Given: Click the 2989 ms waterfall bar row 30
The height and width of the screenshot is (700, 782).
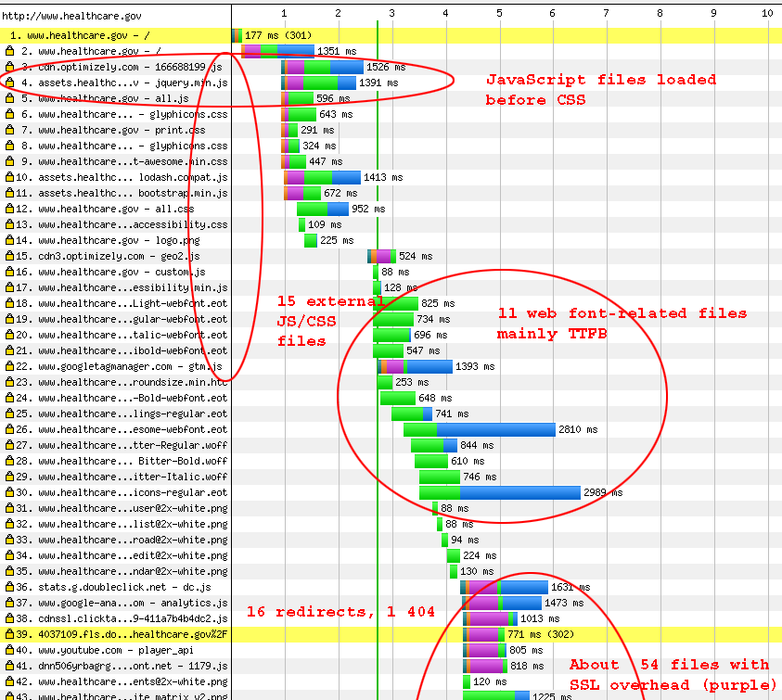Looking at the screenshot, I should pos(500,492).
